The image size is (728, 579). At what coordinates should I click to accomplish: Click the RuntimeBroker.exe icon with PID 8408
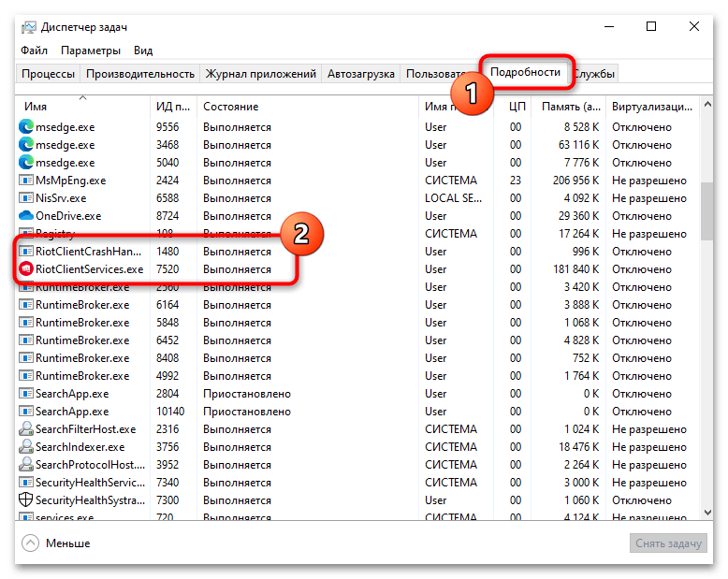pos(26,358)
